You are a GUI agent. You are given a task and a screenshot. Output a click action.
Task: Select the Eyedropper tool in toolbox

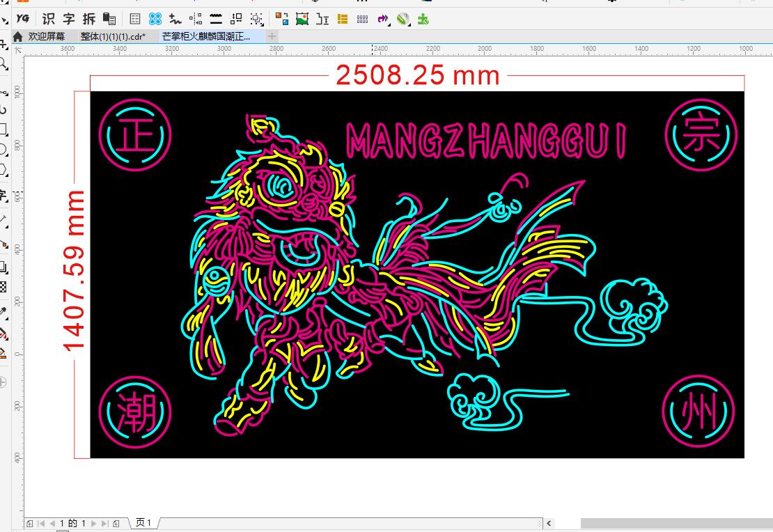click(4, 313)
